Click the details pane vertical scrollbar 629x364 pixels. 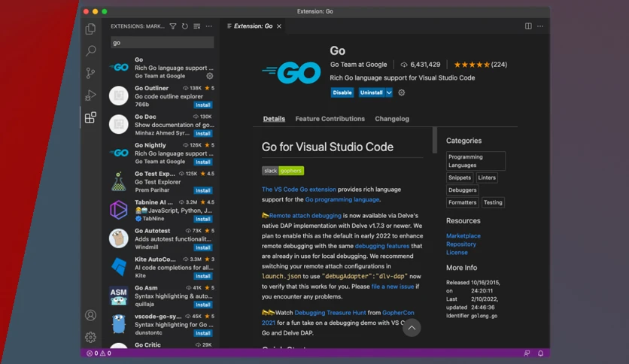[x=434, y=140]
